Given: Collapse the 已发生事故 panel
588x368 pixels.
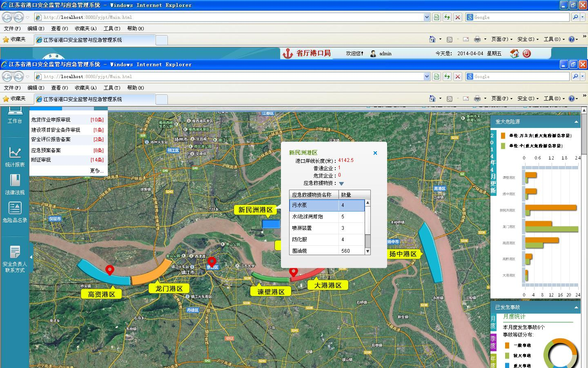Looking at the screenshot, I should click(576, 307).
